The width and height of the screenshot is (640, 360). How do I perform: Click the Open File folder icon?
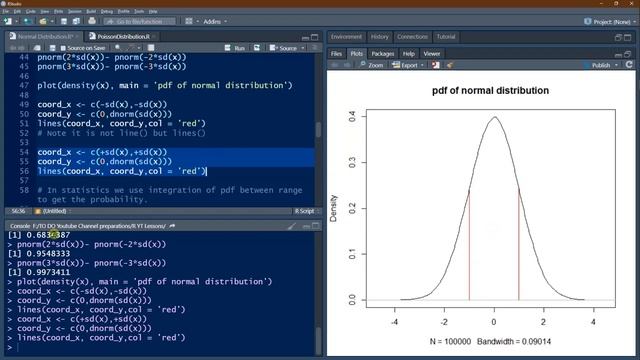[x=43, y=21]
